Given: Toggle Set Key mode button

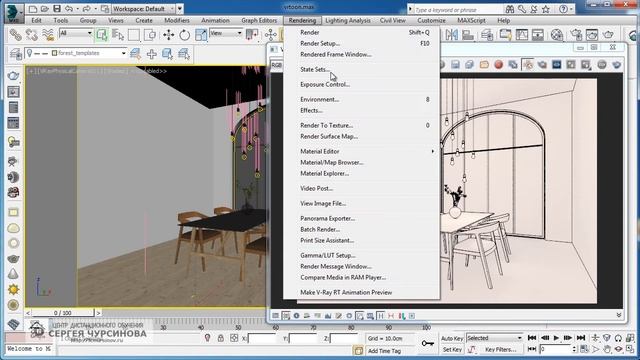Looking at the screenshot, I should point(452,350).
